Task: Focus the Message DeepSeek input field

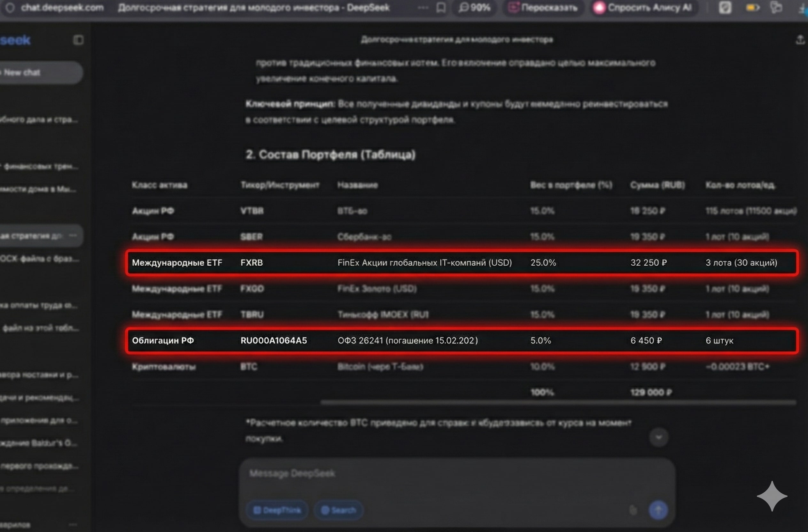Action: pyautogui.click(x=441, y=473)
